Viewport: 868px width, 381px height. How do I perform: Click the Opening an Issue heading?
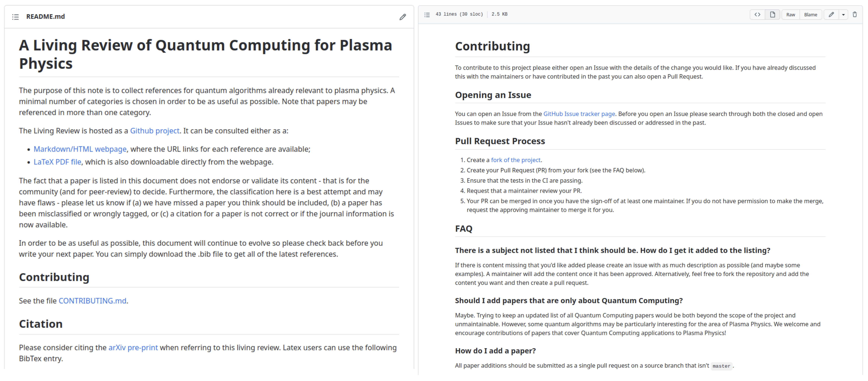point(493,95)
